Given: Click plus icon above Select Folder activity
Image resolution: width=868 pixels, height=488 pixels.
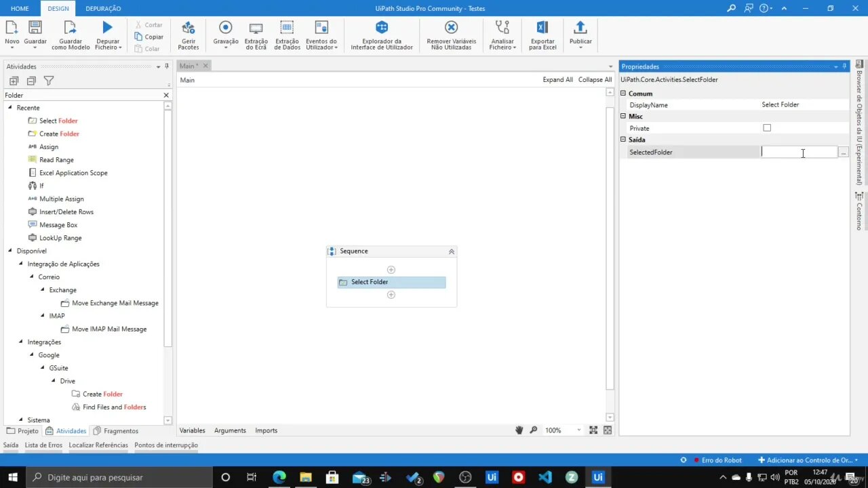Looking at the screenshot, I should (391, 270).
